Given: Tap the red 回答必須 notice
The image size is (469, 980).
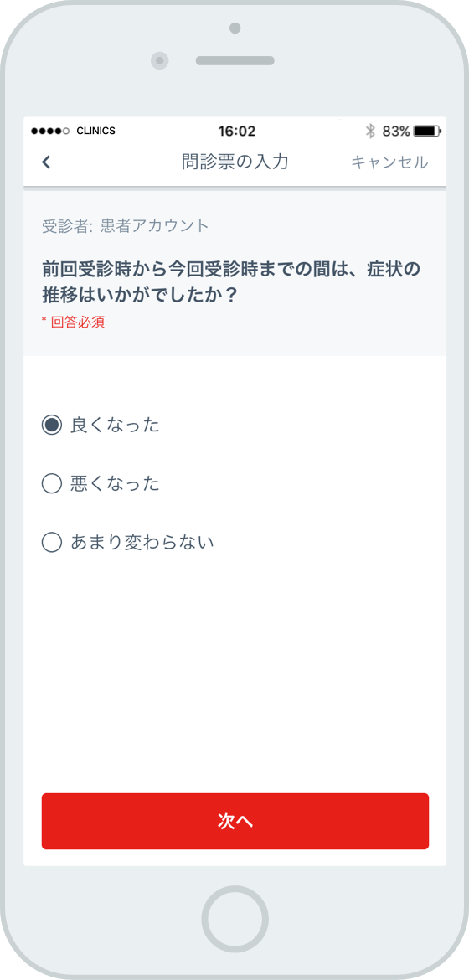Looking at the screenshot, I should [x=73, y=322].
